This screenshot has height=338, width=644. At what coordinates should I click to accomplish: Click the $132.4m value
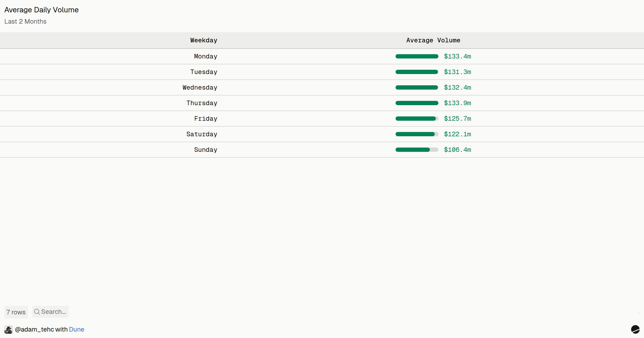coord(458,87)
